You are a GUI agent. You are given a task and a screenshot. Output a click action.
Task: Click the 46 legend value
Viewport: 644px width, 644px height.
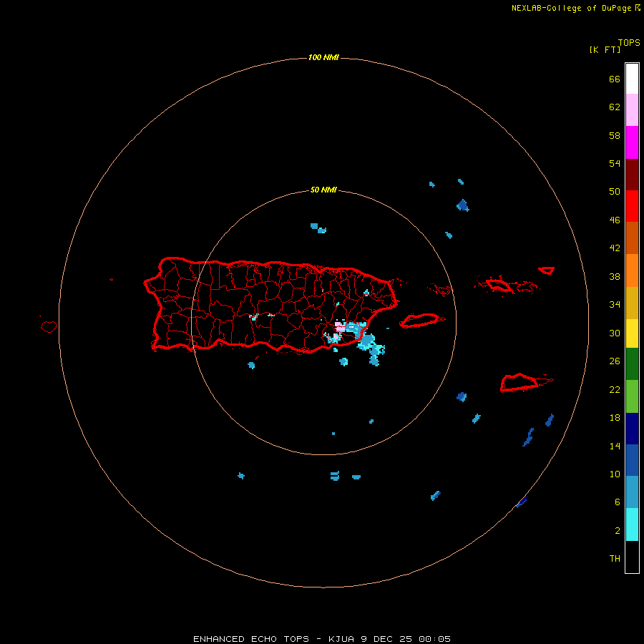coord(615,220)
